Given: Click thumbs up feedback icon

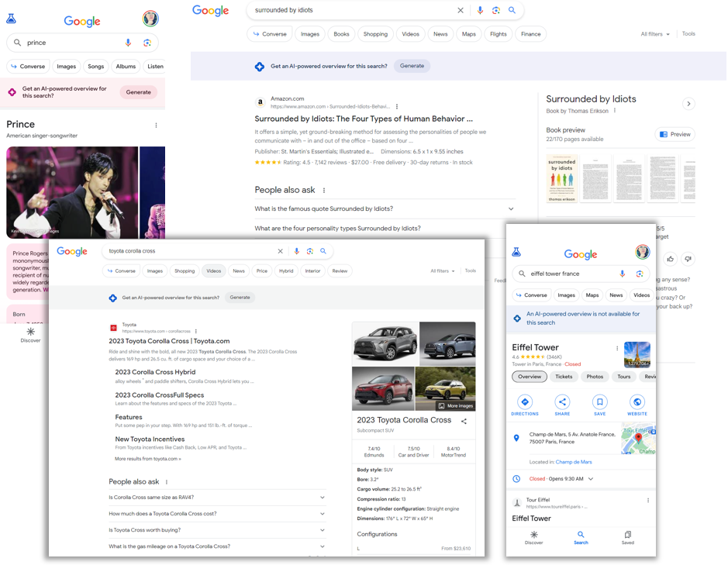Looking at the screenshot, I should tap(670, 259).
